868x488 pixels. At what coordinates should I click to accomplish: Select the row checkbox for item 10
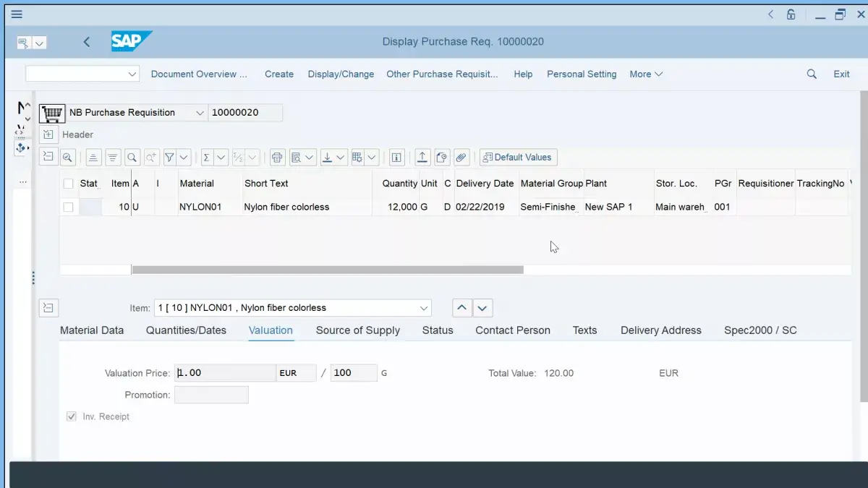click(x=68, y=207)
